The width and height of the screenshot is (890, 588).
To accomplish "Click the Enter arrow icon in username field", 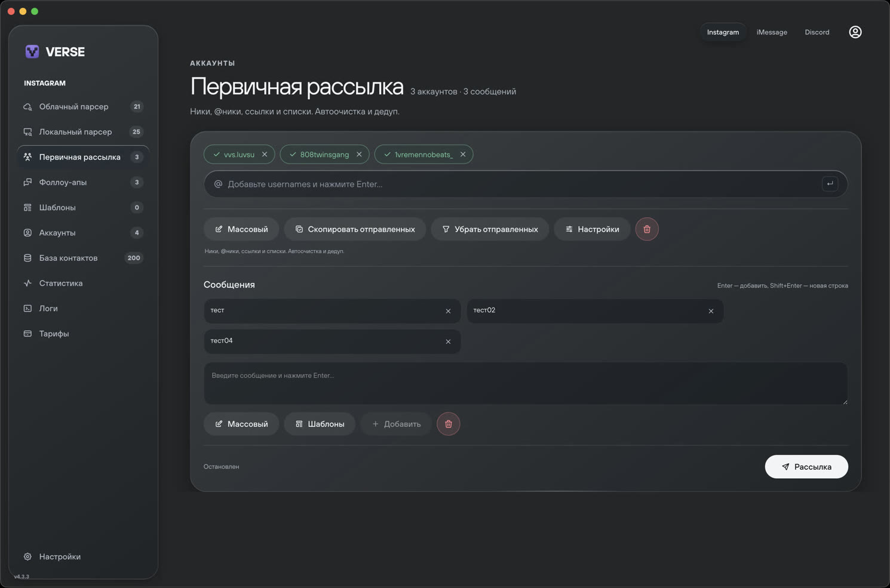I will click(830, 184).
